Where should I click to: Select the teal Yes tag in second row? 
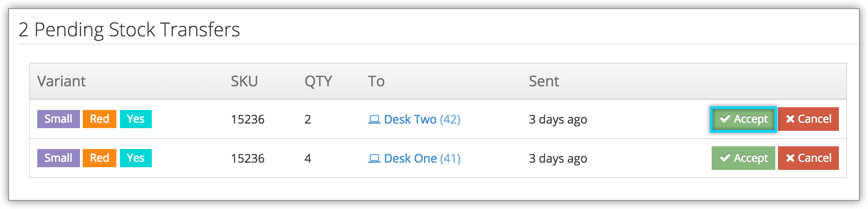pyautogui.click(x=136, y=158)
